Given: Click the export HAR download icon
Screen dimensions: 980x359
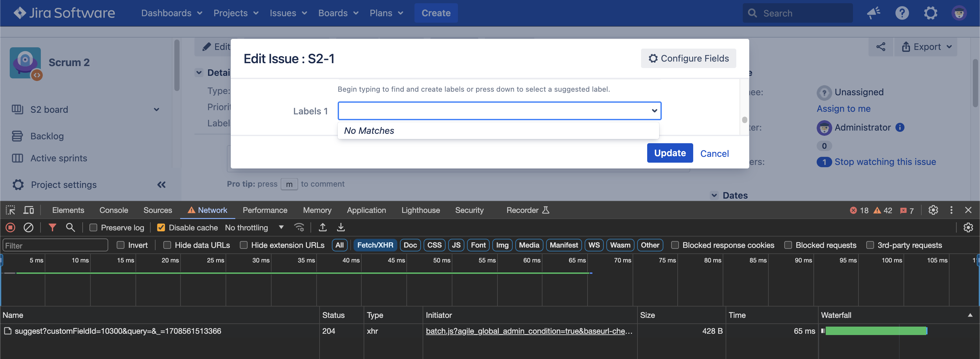Looking at the screenshot, I should tap(341, 227).
